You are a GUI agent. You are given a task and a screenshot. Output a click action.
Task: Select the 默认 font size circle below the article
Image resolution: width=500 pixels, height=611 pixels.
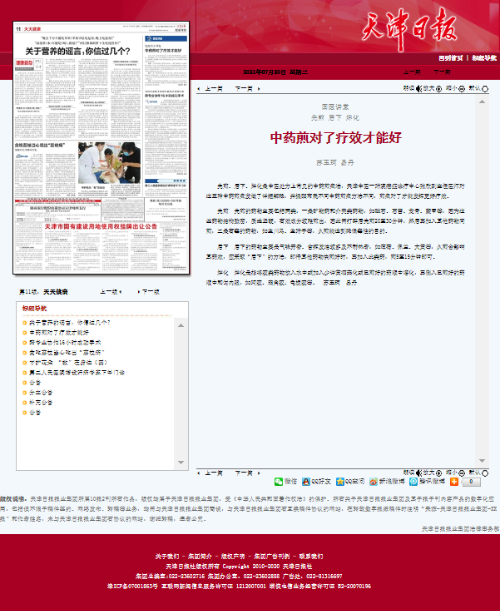[485, 473]
